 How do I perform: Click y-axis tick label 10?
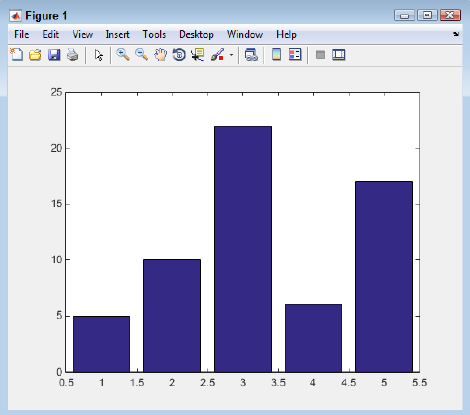[x=57, y=260]
